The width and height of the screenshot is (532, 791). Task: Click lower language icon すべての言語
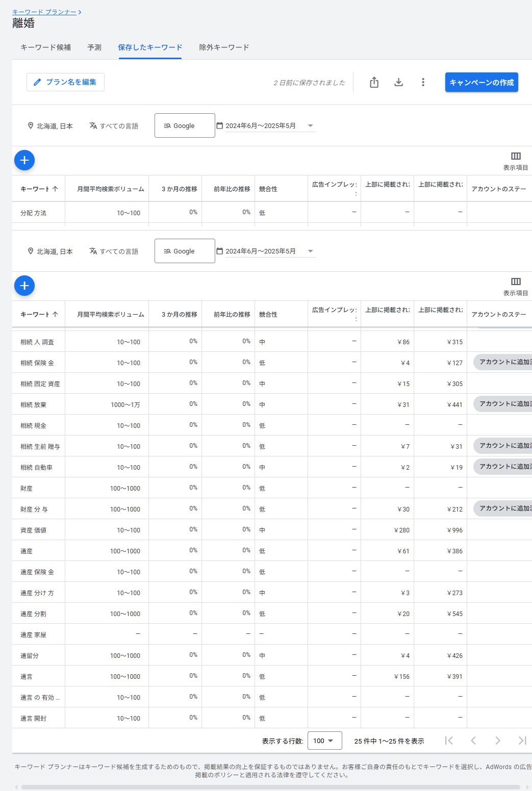point(93,251)
